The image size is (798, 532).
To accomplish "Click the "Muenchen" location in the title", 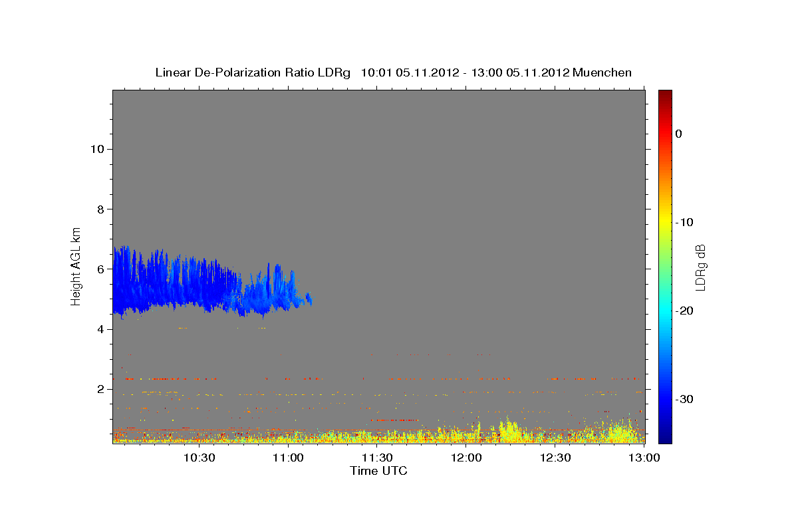I will pos(602,72).
